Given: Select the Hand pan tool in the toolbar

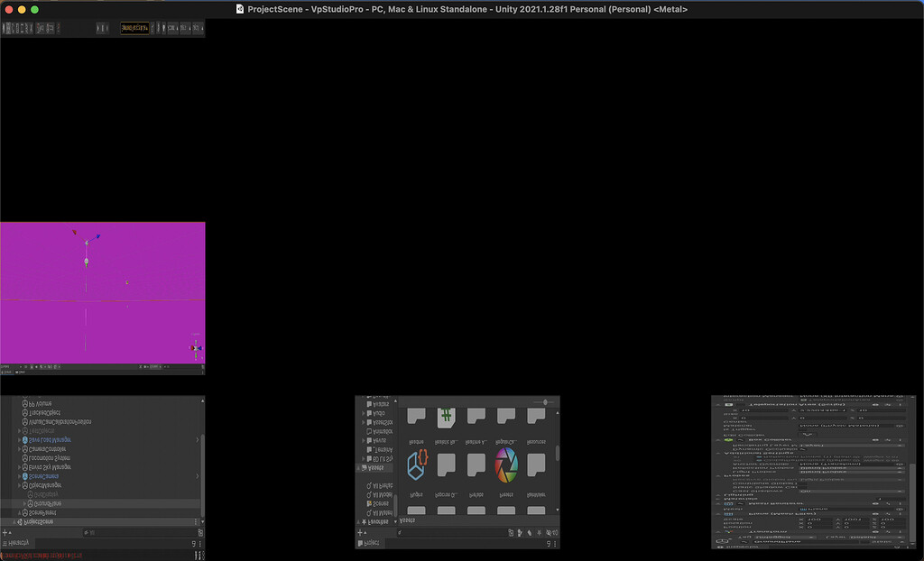Looking at the screenshot, I should tap(5, 28).
